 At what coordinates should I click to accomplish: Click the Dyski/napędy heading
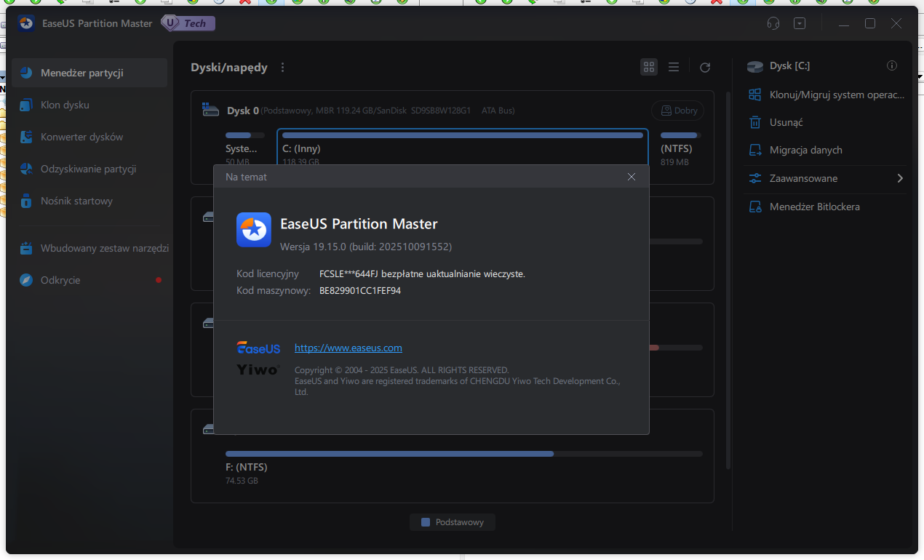pyautogui.click(x=229, y=68)
